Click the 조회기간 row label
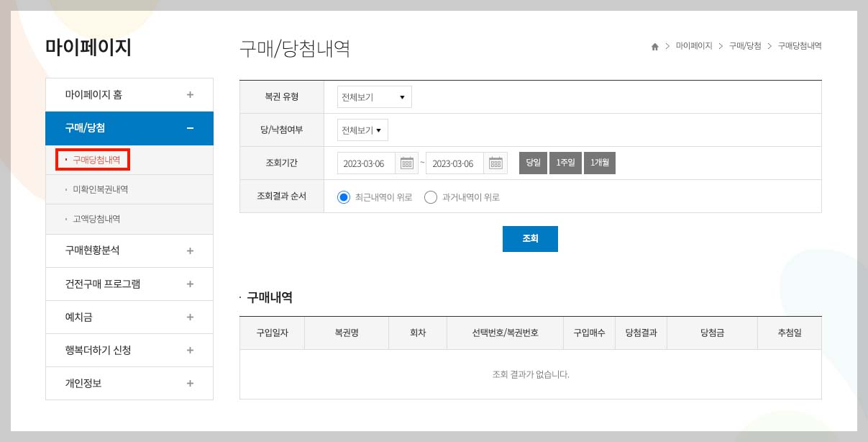Screen dimensions: 868x442 pos(282,163)
